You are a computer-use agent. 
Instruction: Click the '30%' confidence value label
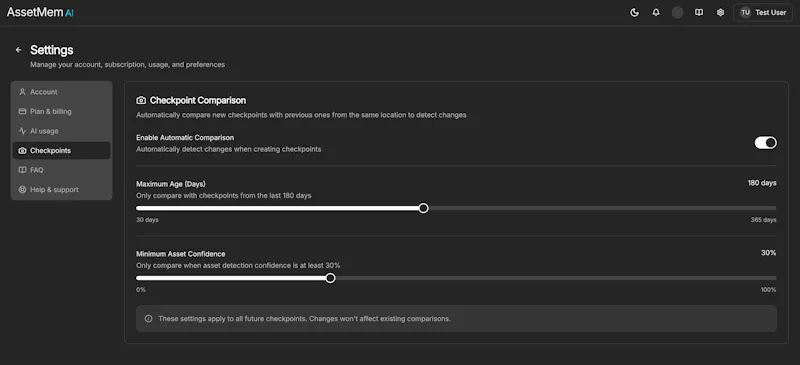(768, 253)
